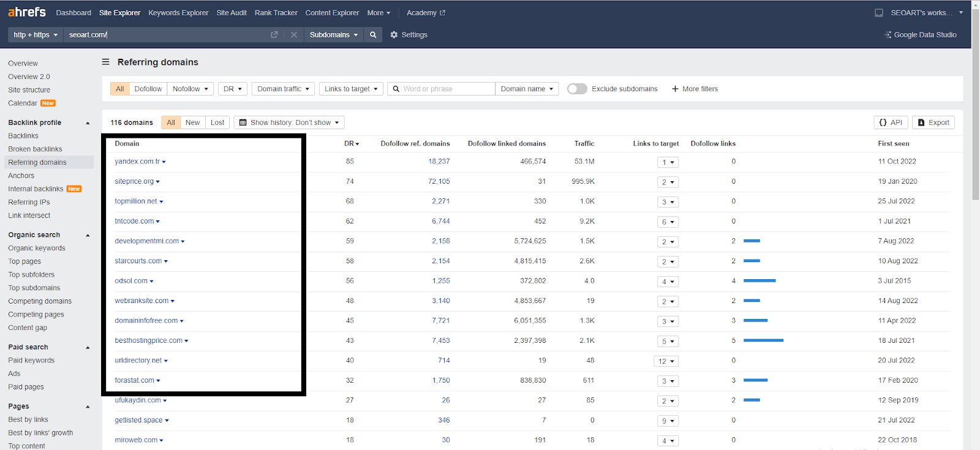980x450 pixels.
Task: Clear the URL field with X icon
Action: click(294, 35)
